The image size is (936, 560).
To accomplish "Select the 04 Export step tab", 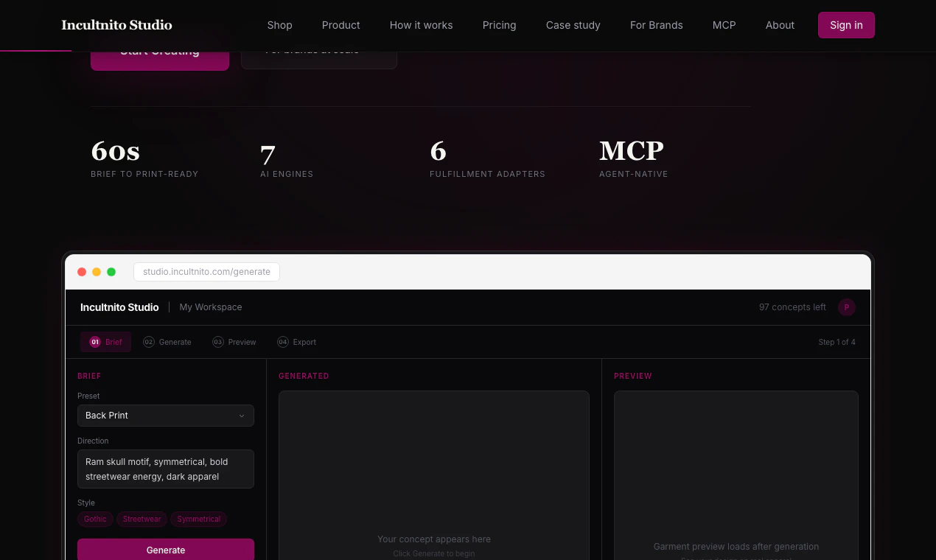I will tap(297, 342).
